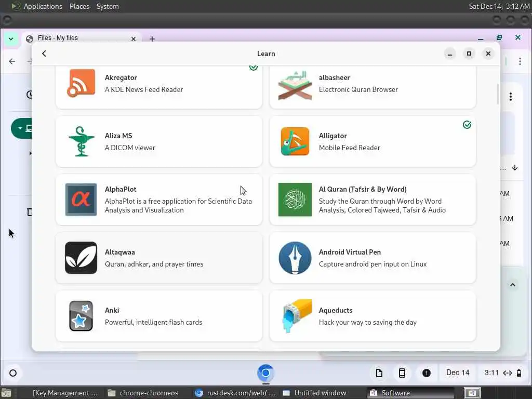This screenshot has height=399, width=532.
Task: Open albasheer Electronic Quran Browser entry
Action: [373, 87]
